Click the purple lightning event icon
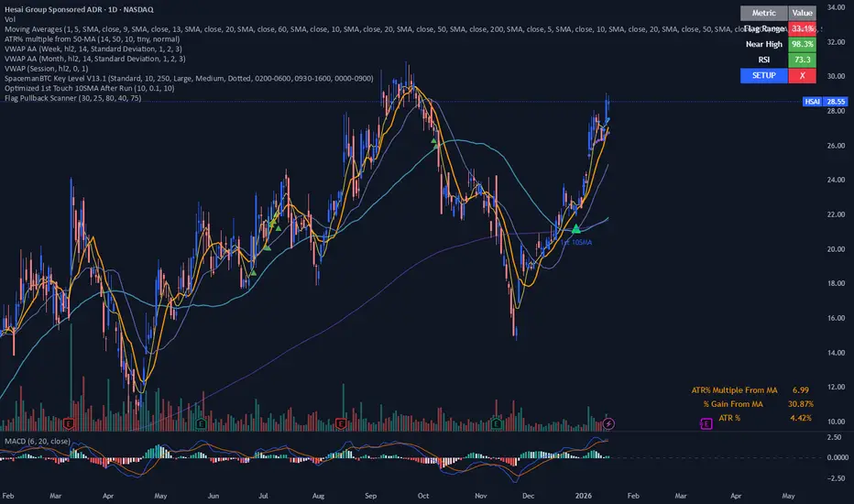854x504 pixels. pyautogui.click(x=609, y=423)
